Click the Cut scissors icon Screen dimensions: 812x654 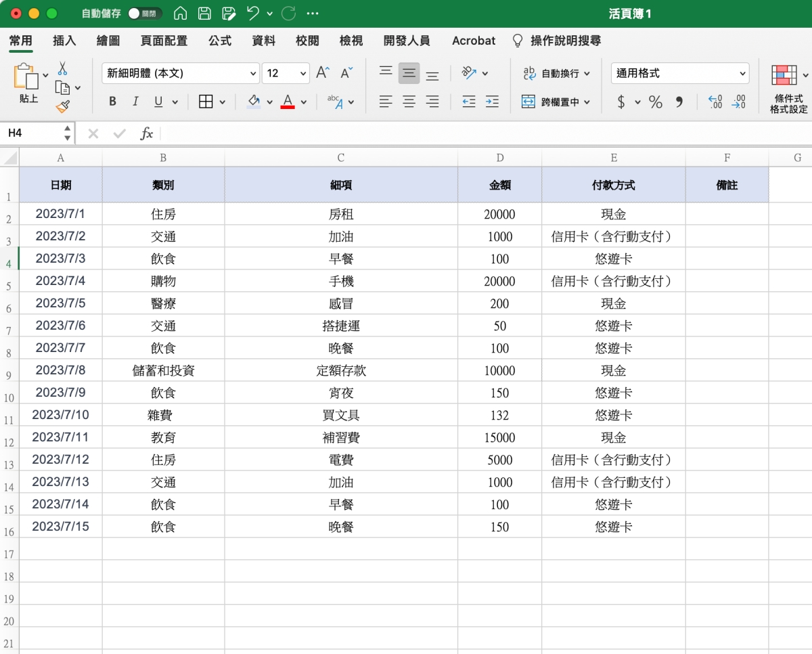point(62,68)
